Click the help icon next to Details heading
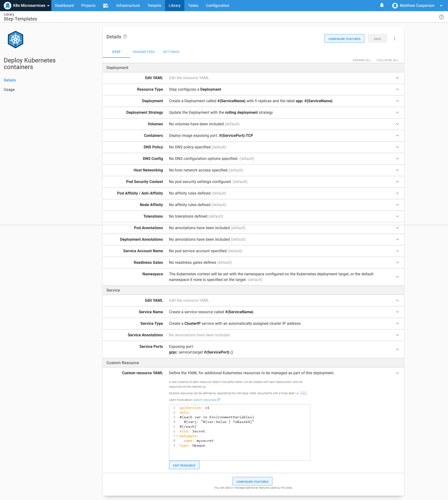Screen dimensions: 448x500 pyautogui.click(x=125, y=36)
